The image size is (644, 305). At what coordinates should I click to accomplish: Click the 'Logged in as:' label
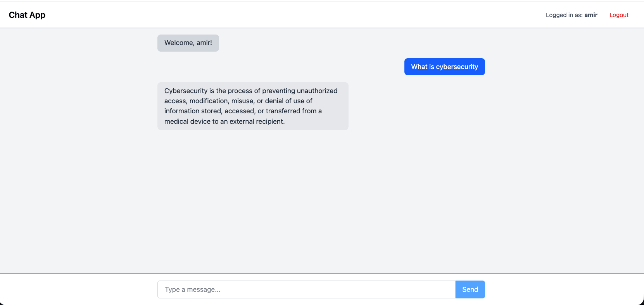[x=564, y=15]
